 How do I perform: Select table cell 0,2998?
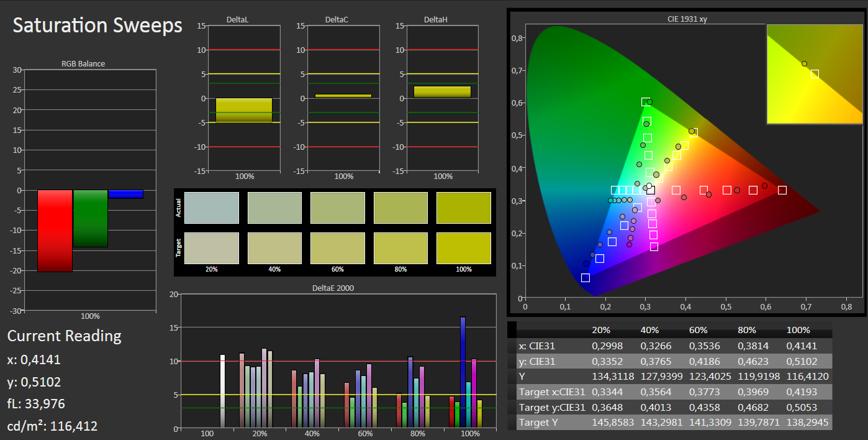coord(606,346)
